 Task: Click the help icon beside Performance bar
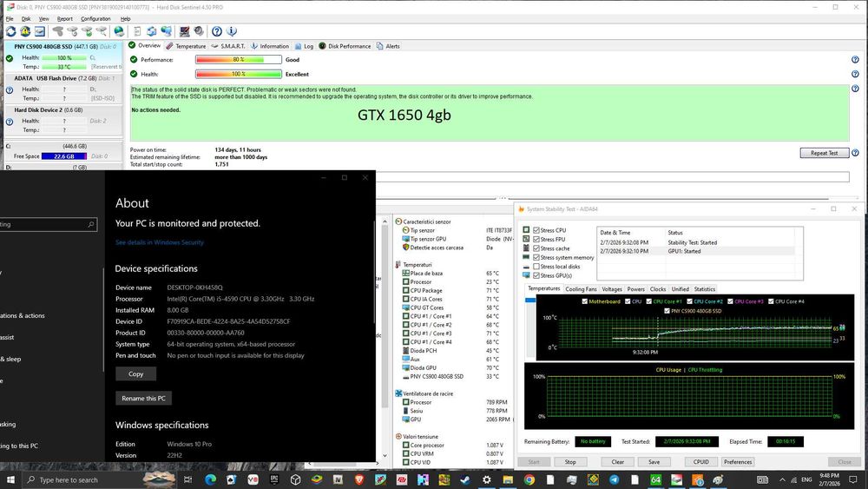click(x=855, y=60)
